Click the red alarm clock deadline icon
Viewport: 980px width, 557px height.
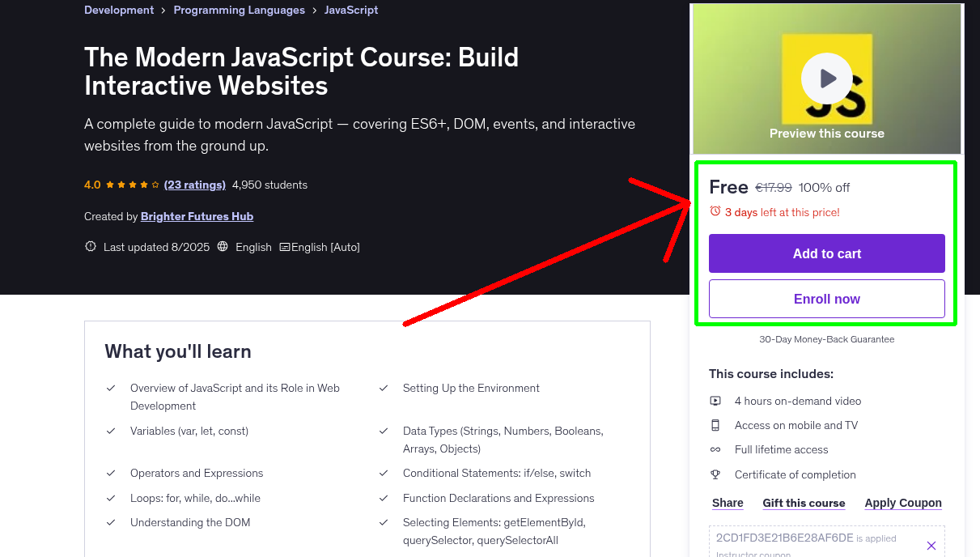point(715,210)
